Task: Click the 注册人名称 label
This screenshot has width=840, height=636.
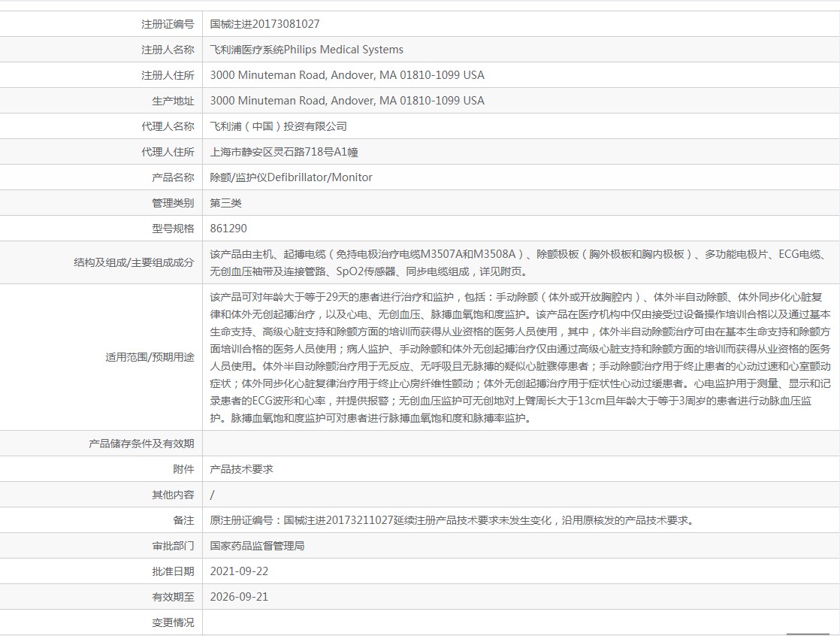Action: (x=168, y=50)
